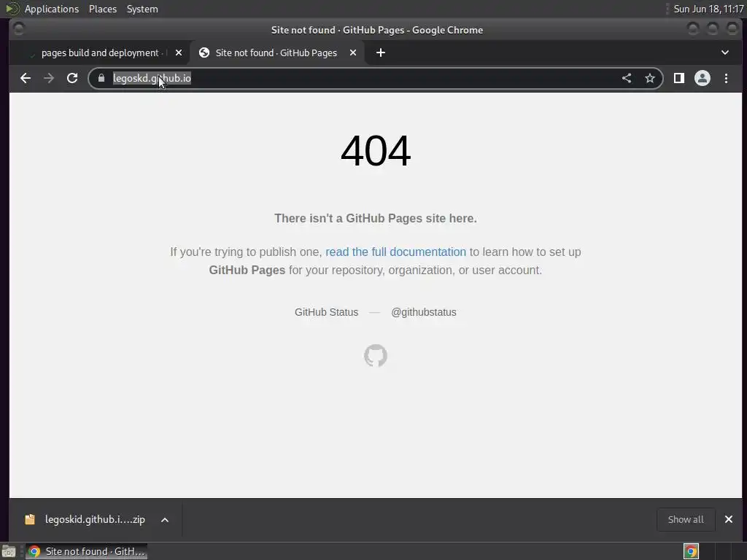Share this page using the share icon
Image resolution: width=747 pixels, height=560 pixels.
tap(627, 79)
